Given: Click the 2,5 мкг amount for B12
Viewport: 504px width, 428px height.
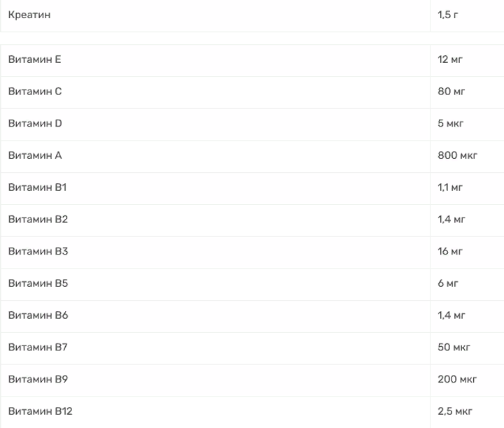Looking at the screenshot, I should [x=455, y=411].
